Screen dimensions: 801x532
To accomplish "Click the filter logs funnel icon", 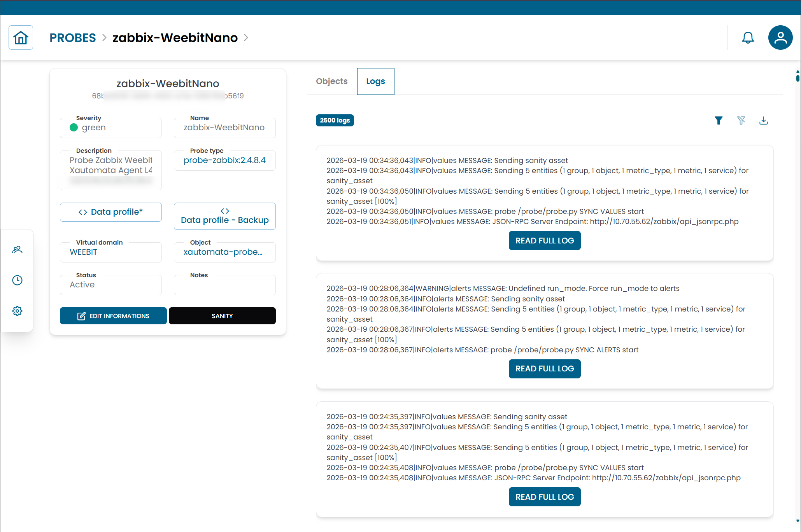I will 719,121.
